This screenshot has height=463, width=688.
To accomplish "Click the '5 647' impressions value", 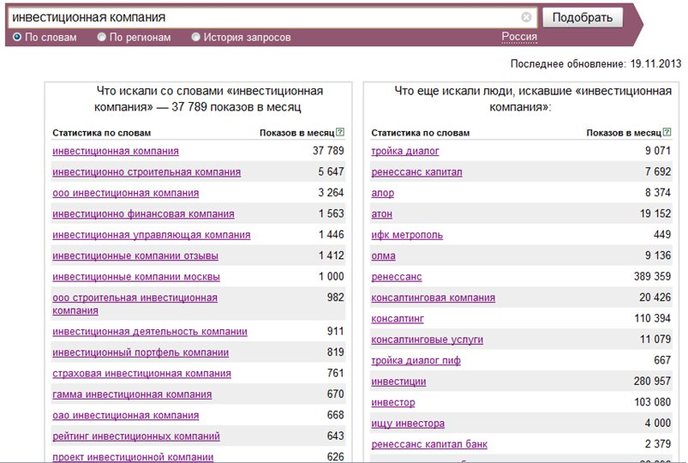I will tap(331, 172).
